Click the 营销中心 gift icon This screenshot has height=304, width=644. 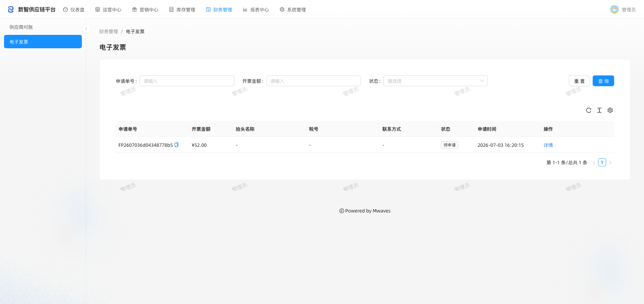(135, 10)
